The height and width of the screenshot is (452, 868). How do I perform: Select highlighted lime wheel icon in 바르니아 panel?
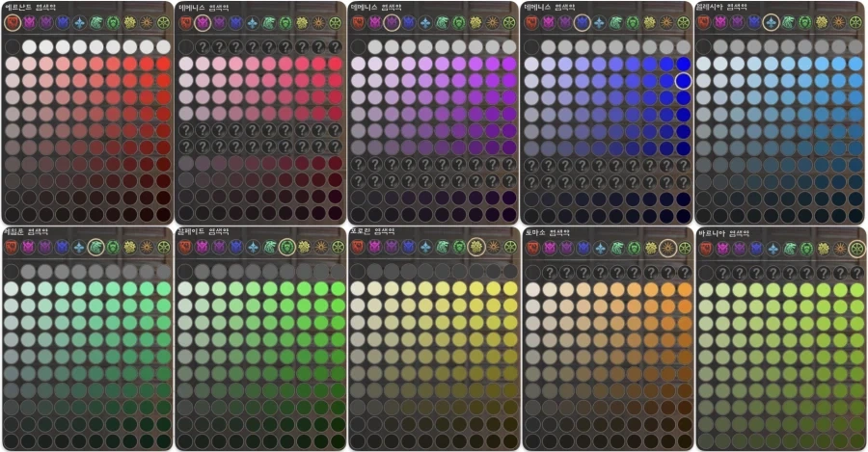(857, 249)
